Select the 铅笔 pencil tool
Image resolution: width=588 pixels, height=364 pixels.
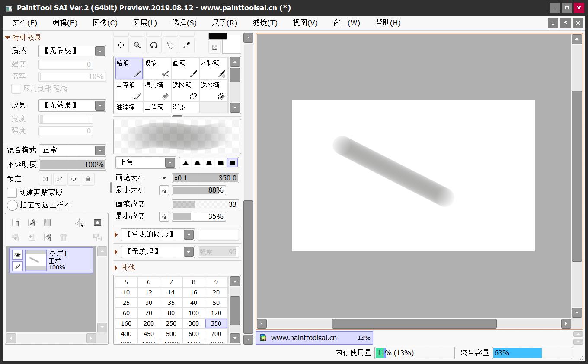tap(129, 69)
